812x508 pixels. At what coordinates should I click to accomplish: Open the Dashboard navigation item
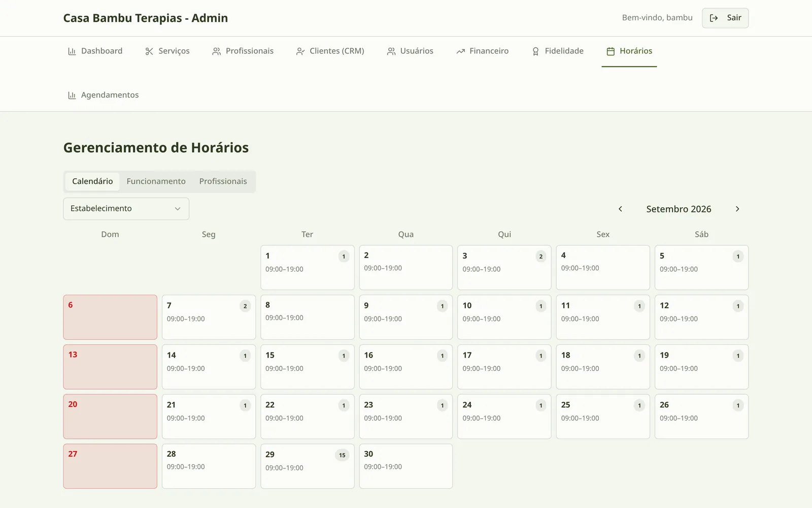click(95, 51)
